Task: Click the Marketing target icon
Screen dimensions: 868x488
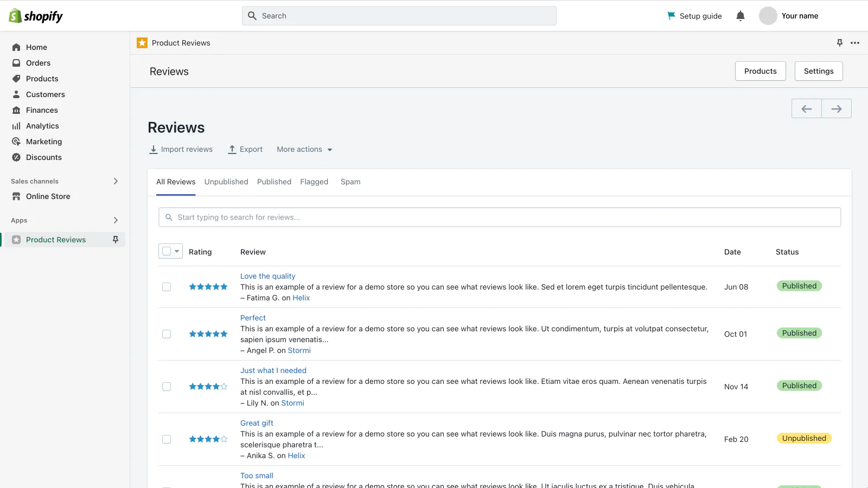Action: (x=16, y=142)
